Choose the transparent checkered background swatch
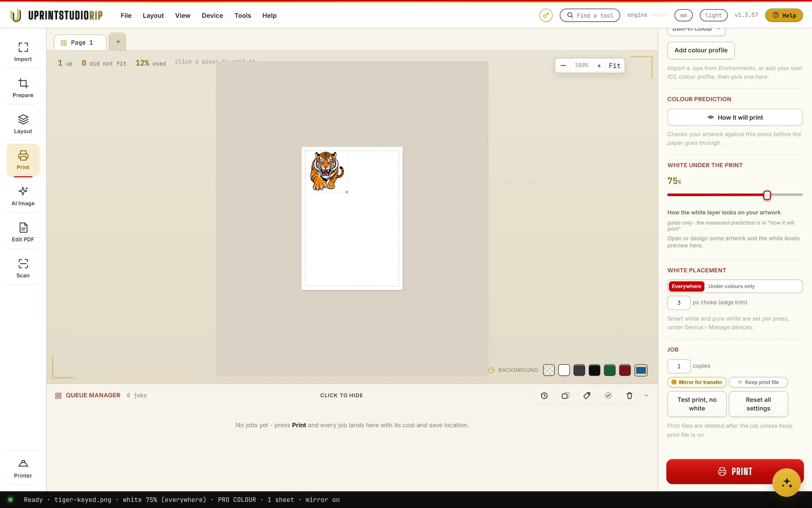 [x=549, y=370]
